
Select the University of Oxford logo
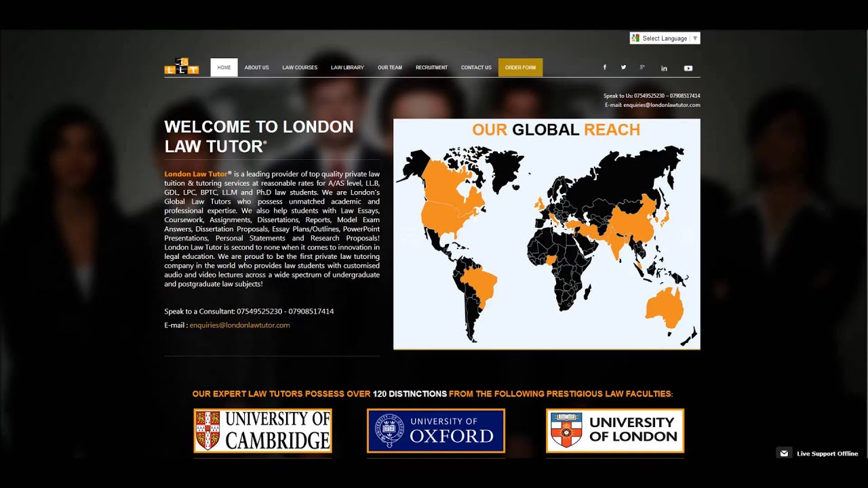pyautogui.click(x=436, y=430)
